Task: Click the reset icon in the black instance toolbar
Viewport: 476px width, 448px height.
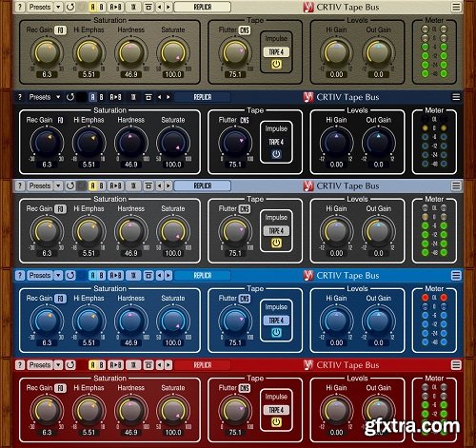Action: point(70,97)
